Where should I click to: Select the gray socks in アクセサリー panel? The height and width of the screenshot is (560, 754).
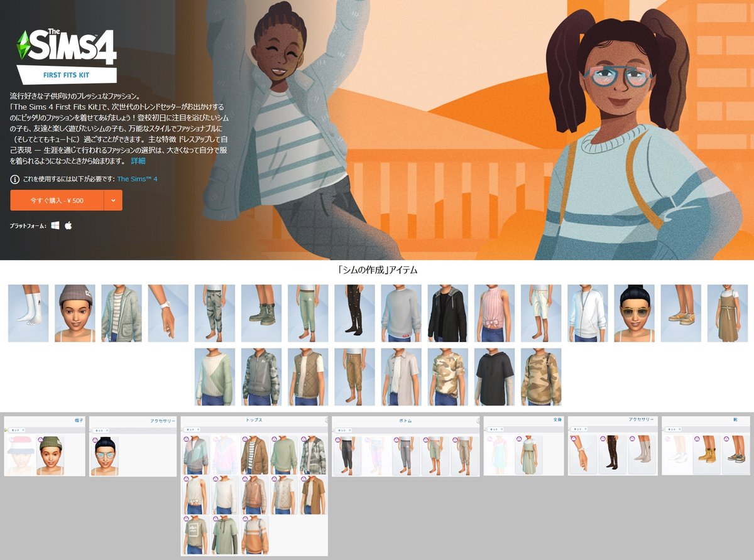(642, 455)
